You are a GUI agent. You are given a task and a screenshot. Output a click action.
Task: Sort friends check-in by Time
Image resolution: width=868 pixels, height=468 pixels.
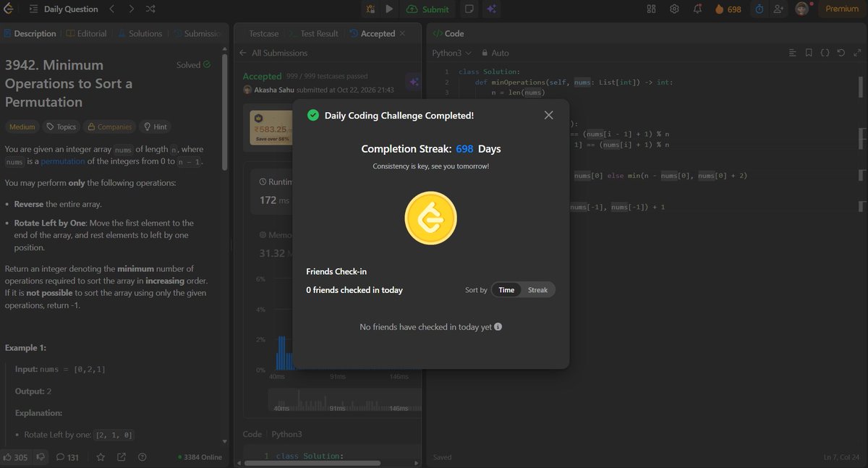pos(506,290)
